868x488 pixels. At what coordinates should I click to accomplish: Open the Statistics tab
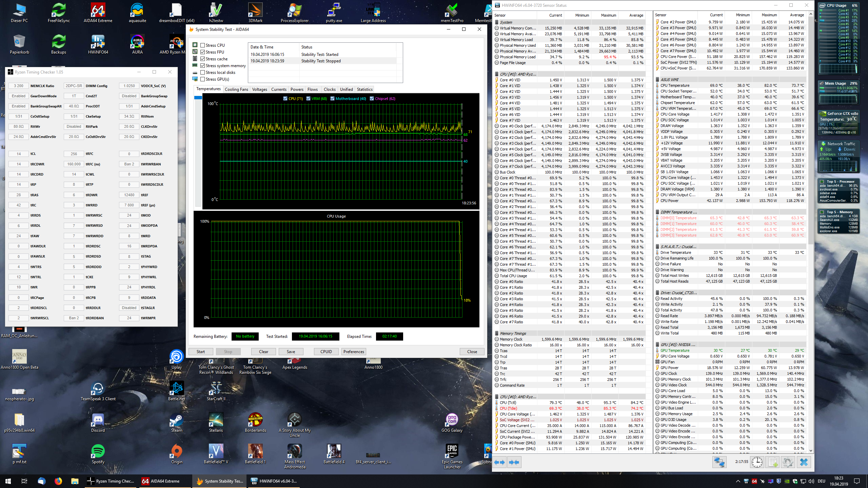(x=364, y=89)
